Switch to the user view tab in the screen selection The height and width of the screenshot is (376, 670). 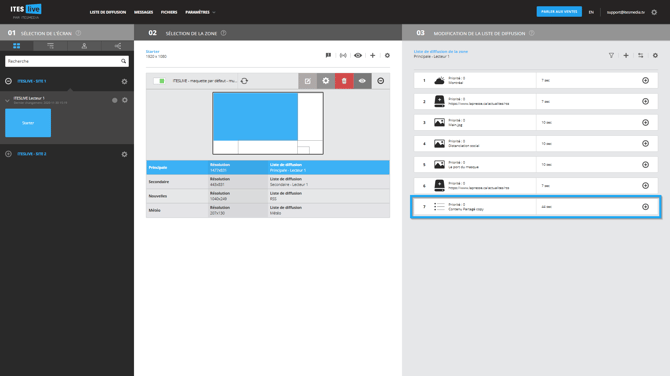[84, 46]
